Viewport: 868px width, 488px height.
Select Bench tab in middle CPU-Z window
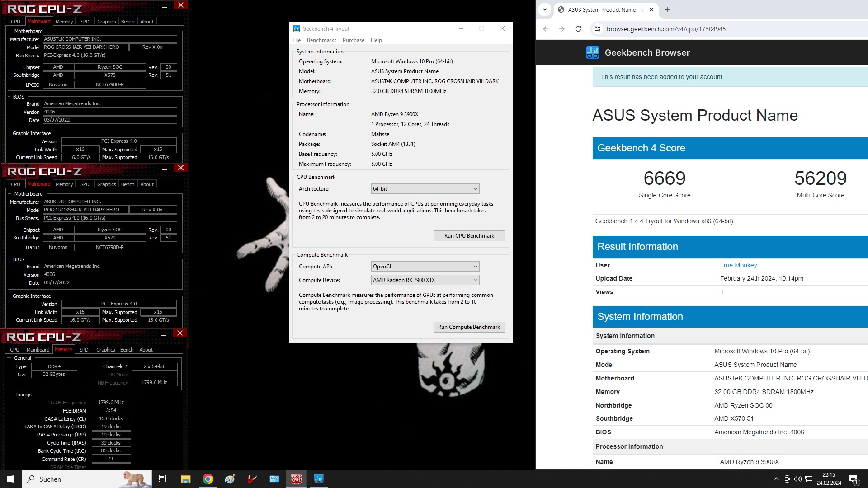tap(128, 184)
